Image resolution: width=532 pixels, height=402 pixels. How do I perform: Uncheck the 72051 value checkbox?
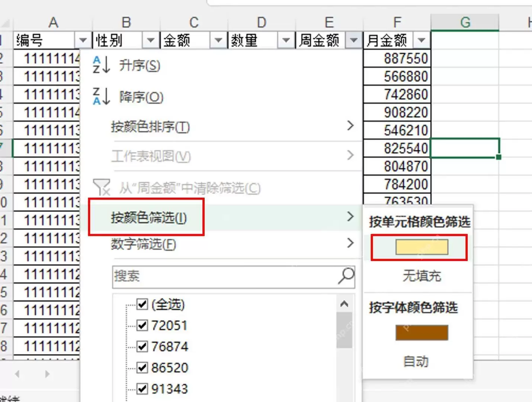coord(142,325)
